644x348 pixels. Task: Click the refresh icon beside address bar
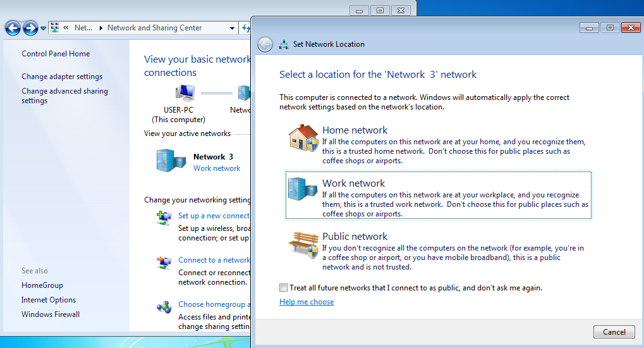coord(246,28)
